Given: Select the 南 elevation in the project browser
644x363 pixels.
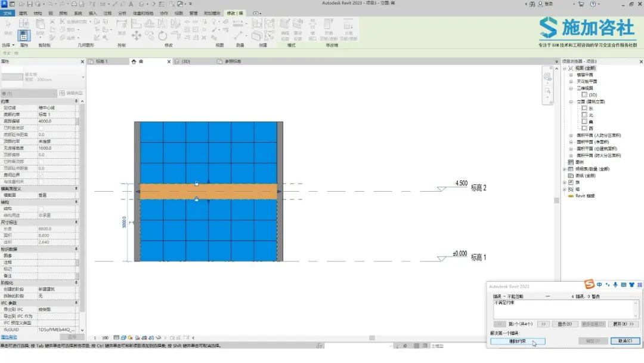Looking at the screenshot, I should 591,122.
